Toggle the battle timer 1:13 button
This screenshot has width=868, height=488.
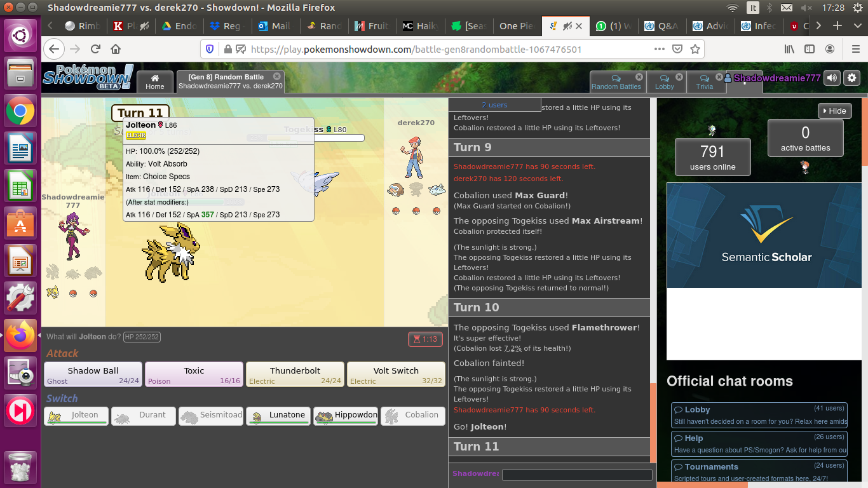425,339
